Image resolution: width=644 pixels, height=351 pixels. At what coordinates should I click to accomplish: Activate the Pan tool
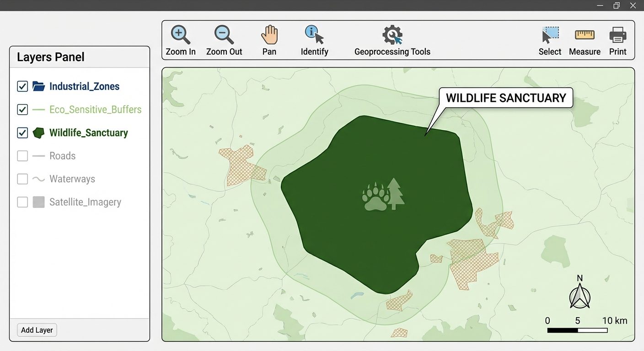pyautogui.click(x=269, y=40)
